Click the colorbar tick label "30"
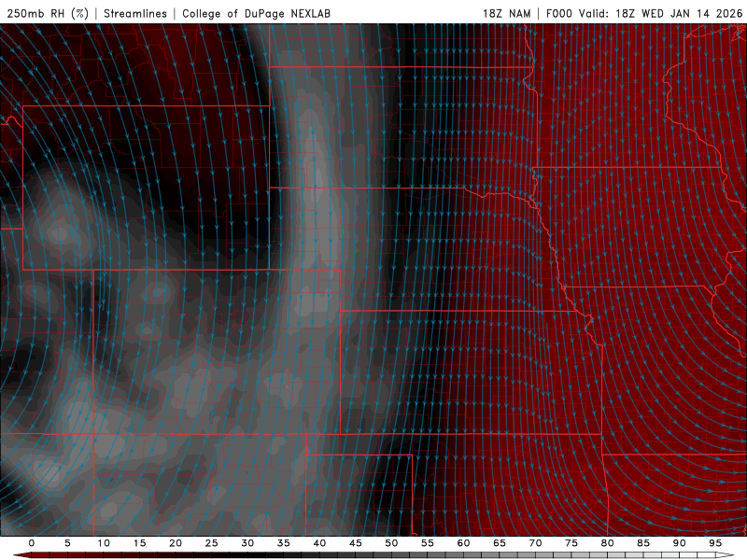 247,543
